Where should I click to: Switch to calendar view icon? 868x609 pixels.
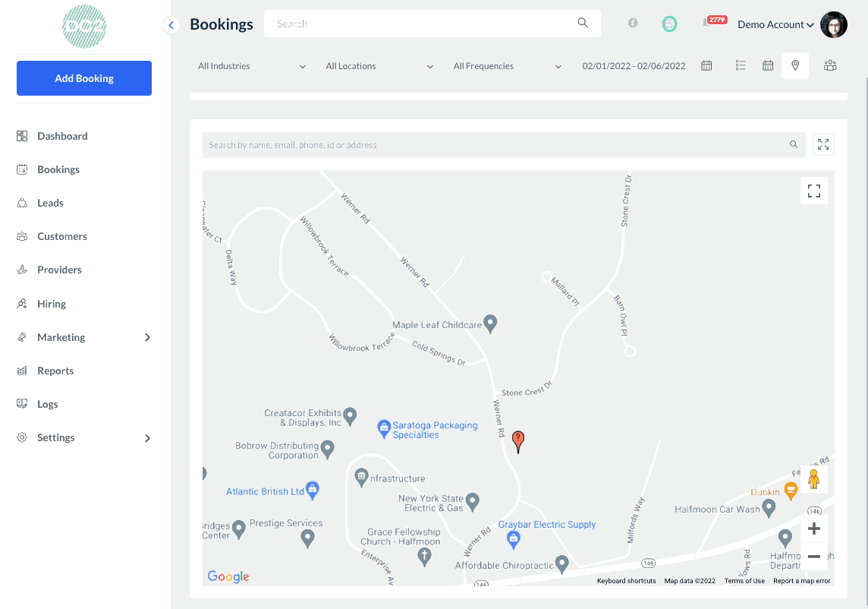point(768,65)
